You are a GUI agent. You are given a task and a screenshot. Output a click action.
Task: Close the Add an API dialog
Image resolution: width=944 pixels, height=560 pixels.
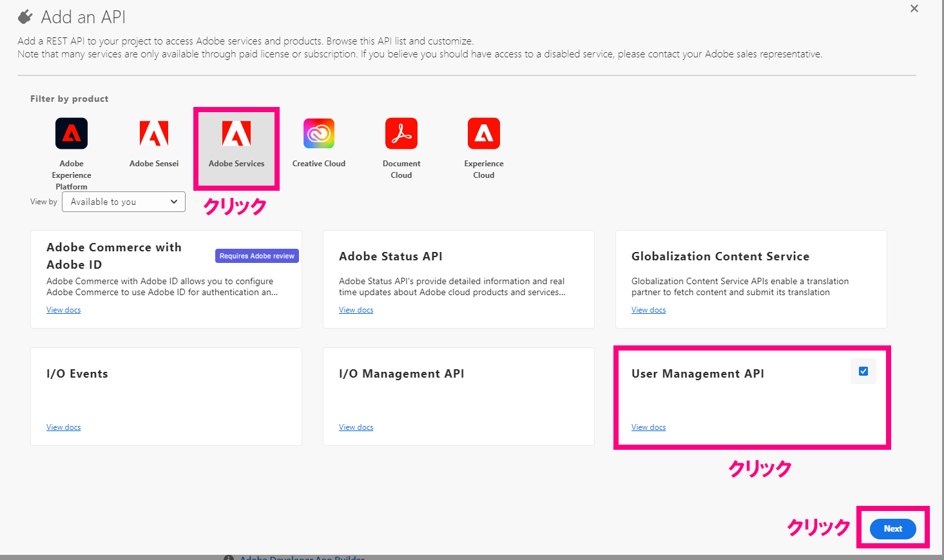click(914, 8)
